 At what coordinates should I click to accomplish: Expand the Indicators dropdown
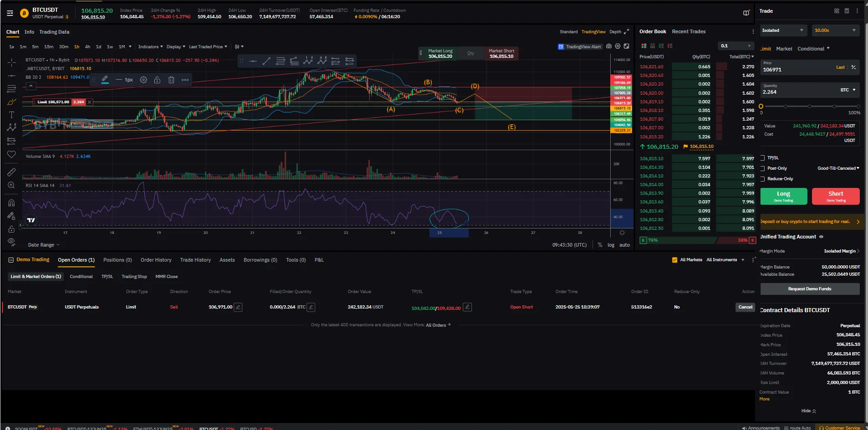pos(150,47)
